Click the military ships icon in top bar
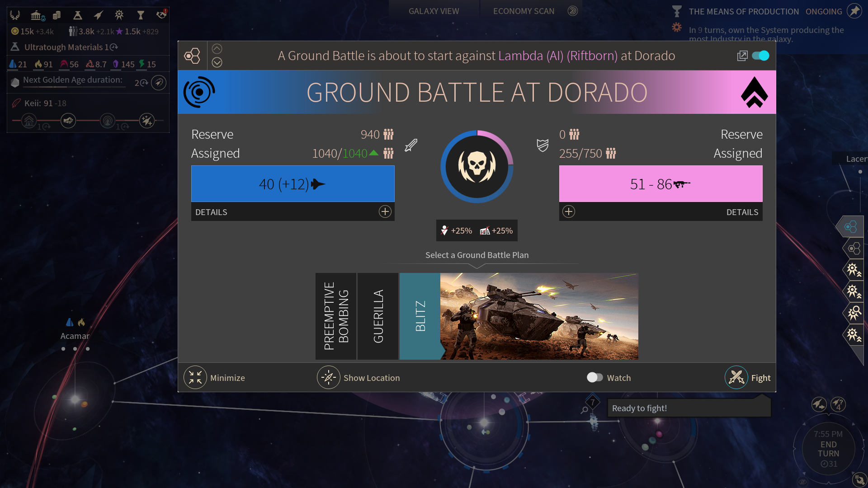Image resolution: width=868 pixels, height=488 pixels. click(98, 15)
